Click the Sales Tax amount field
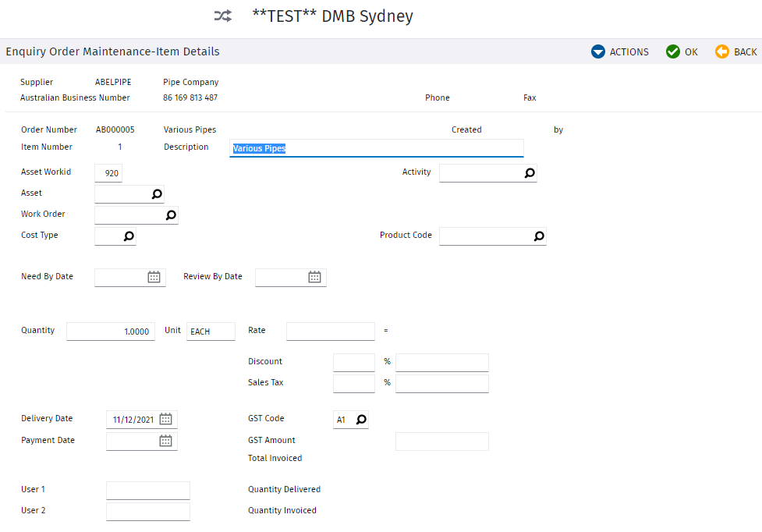The image size is (762, 532). coord(441,383)
